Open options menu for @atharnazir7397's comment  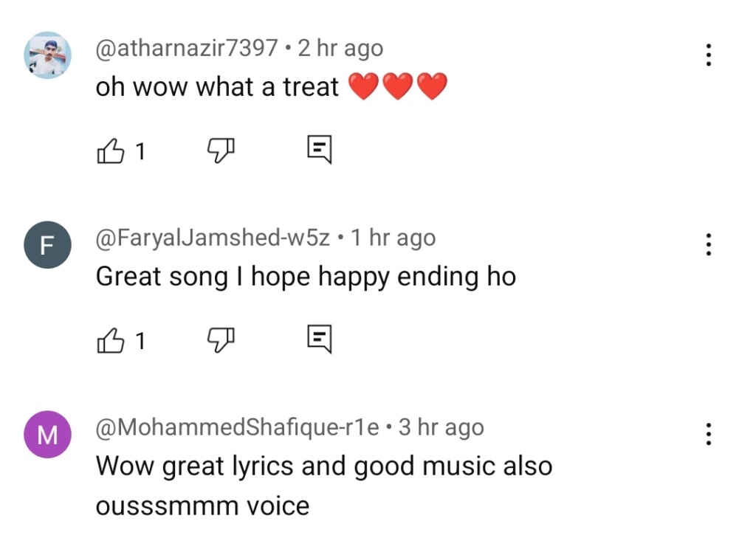click(708, 55)
